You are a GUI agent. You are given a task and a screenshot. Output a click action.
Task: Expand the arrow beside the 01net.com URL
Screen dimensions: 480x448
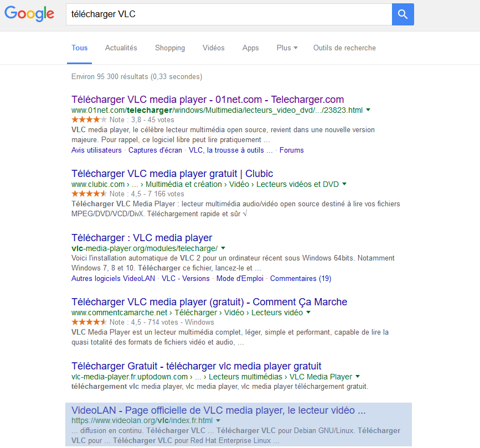368,110
